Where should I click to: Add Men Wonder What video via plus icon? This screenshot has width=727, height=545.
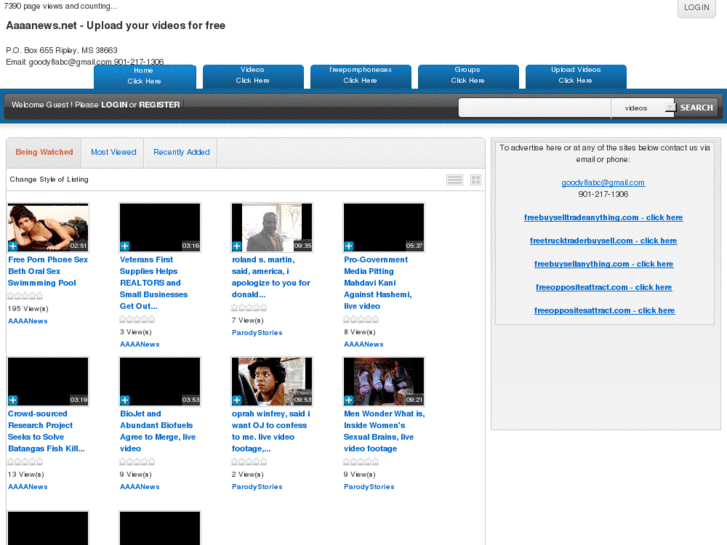click(x=349, y=400)
